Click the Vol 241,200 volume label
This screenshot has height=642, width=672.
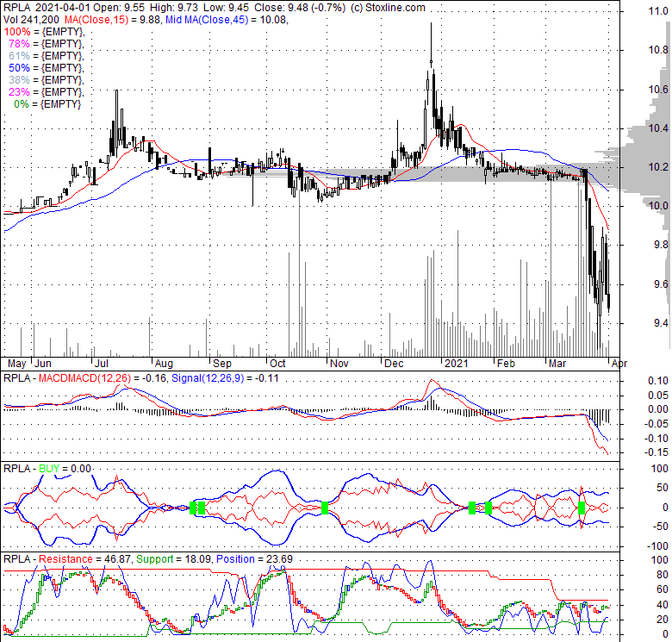(x=30, y=19)
